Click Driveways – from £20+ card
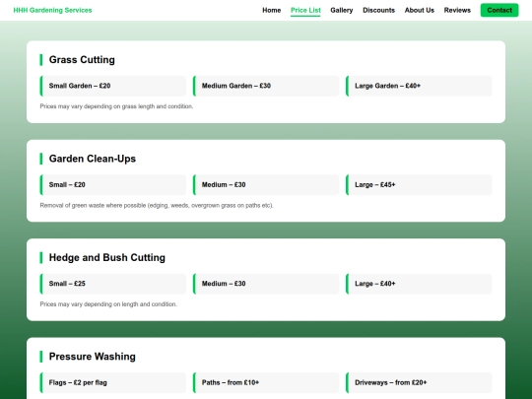The image size is (532, 399). click(419, 382)
